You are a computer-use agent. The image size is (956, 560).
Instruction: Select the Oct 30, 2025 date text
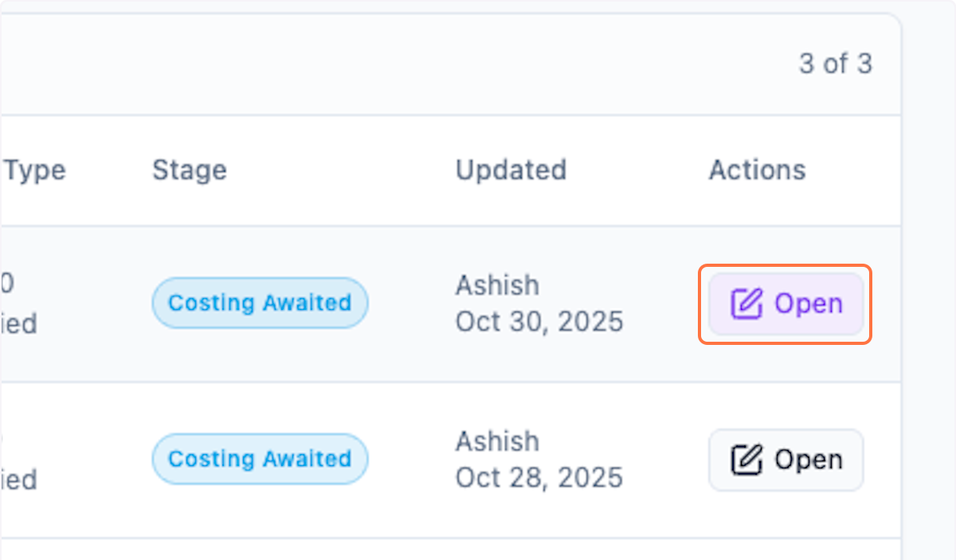(x=539, y=322)
